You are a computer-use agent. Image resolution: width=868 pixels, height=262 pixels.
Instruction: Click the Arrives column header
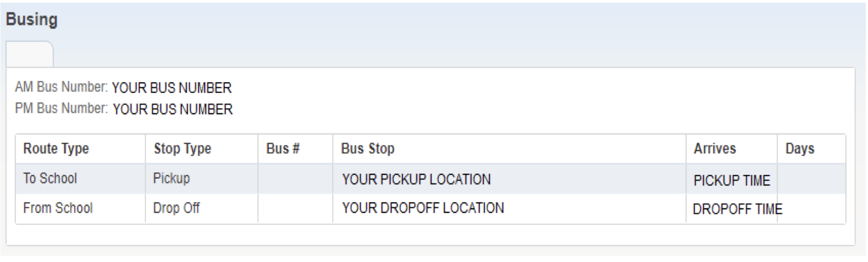[x=715, y=149]
